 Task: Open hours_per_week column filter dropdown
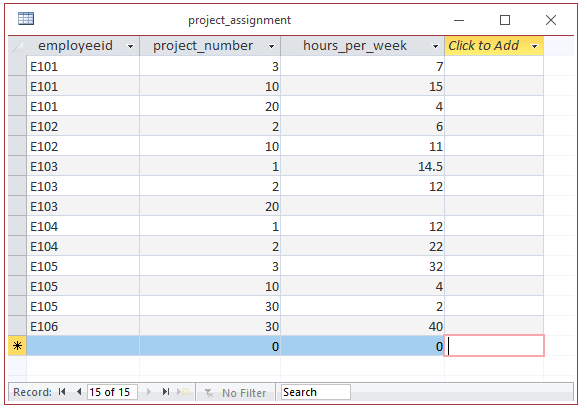coord(435,46)
